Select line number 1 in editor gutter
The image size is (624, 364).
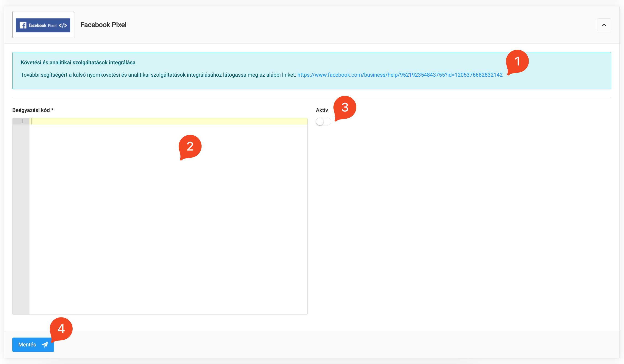[x=22, y=121]
